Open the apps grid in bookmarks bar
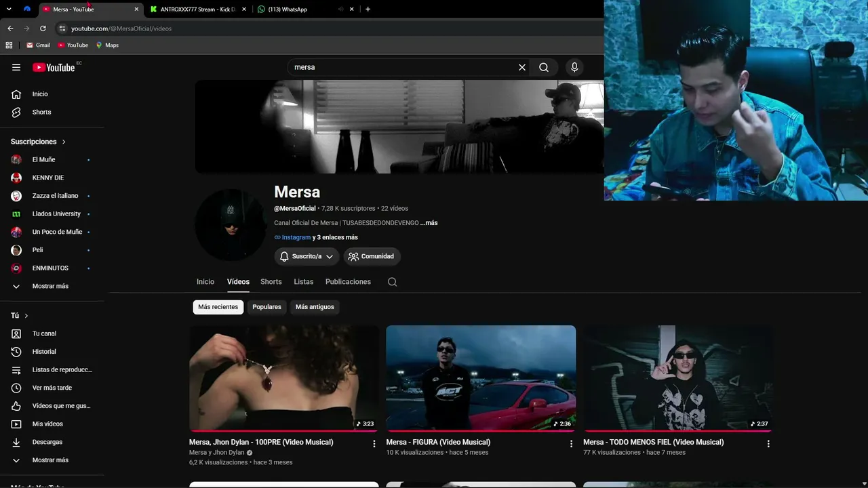Screen dimensions: 868x488 coord(9,45)
